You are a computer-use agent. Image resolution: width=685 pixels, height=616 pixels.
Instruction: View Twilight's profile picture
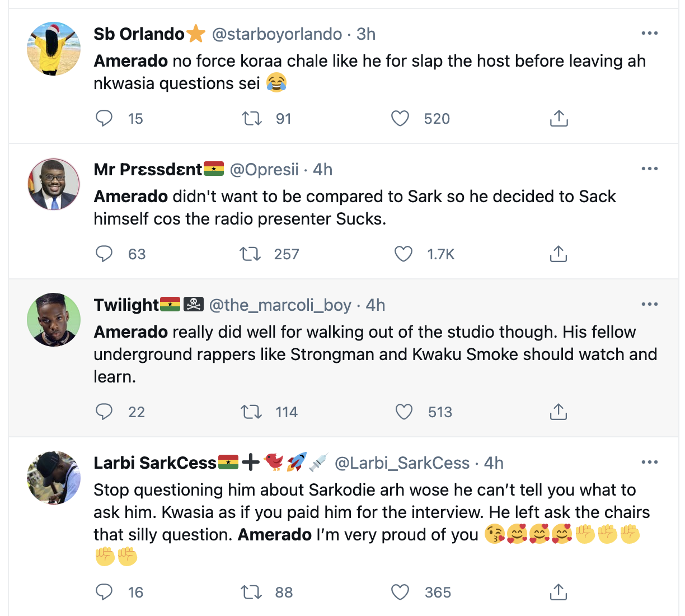(54, 320)
